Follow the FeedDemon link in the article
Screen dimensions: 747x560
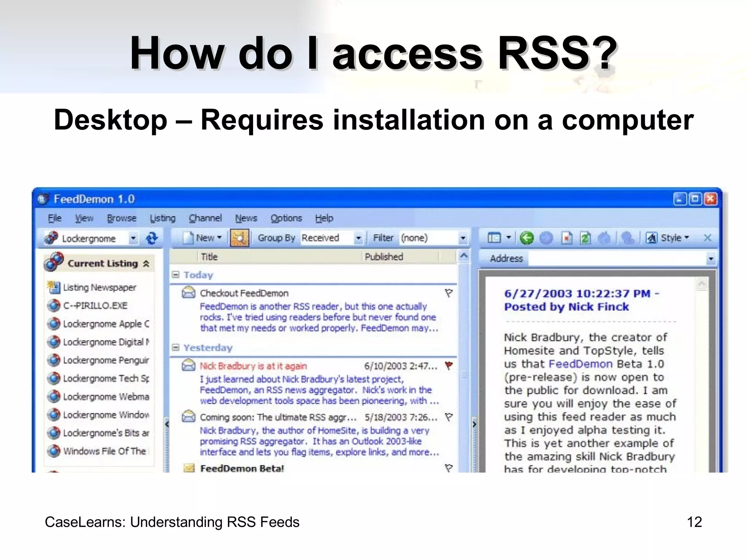pos(580,364)
